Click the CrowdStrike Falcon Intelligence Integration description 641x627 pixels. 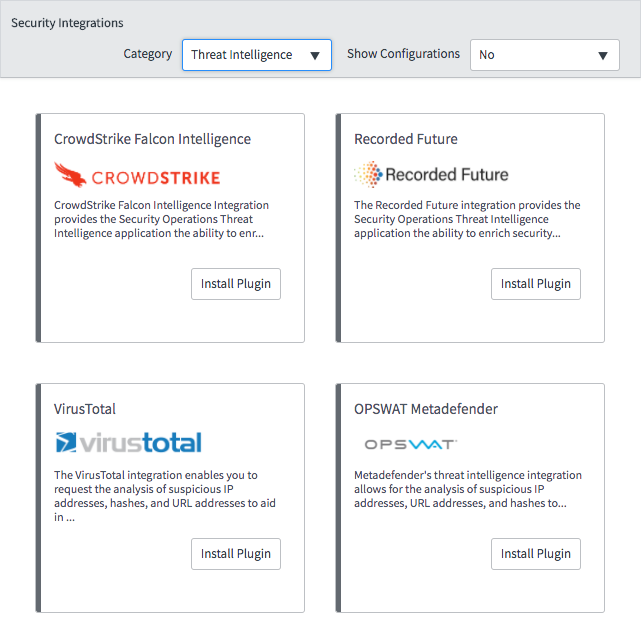(161, 219)
